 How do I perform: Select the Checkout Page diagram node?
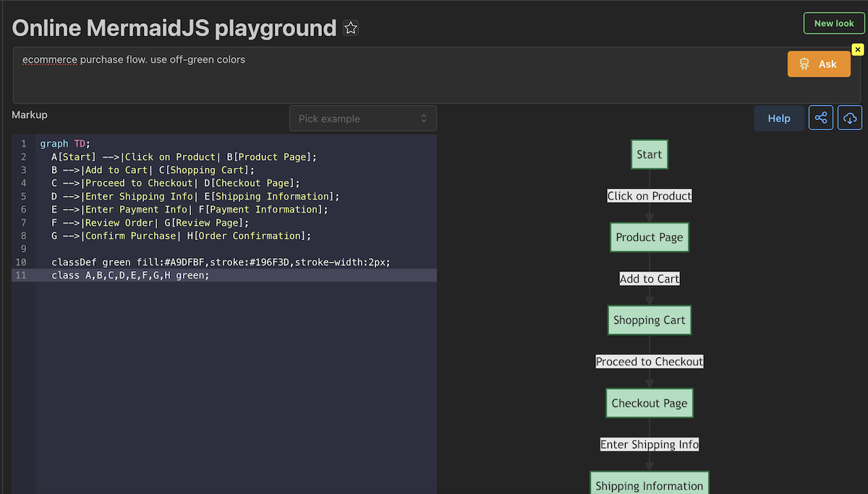(x=649, y=404)
